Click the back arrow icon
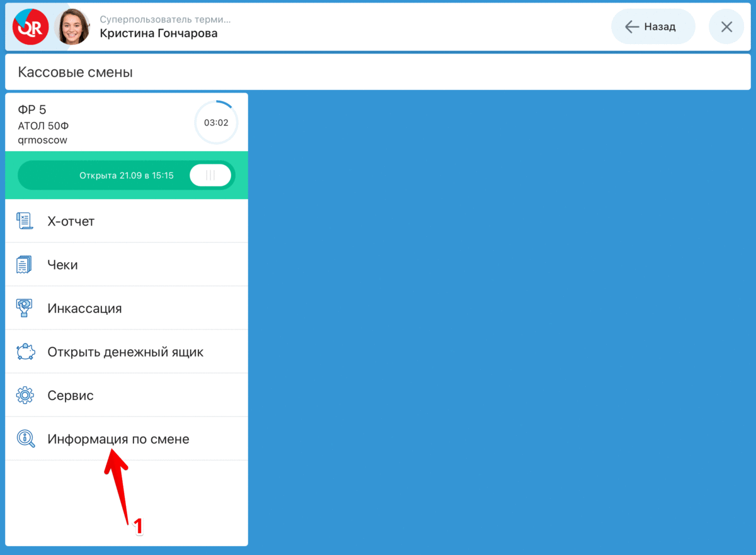Image resolution: width=756 pixels, height=555 pixels. click(632, 27)
